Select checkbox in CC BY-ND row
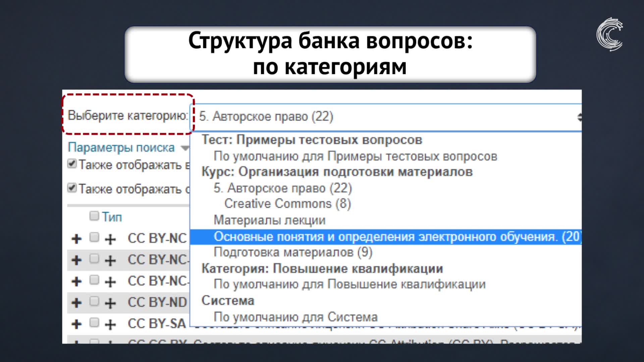The height and width of the screenshot is (362, 644). [x=94, y=301]
